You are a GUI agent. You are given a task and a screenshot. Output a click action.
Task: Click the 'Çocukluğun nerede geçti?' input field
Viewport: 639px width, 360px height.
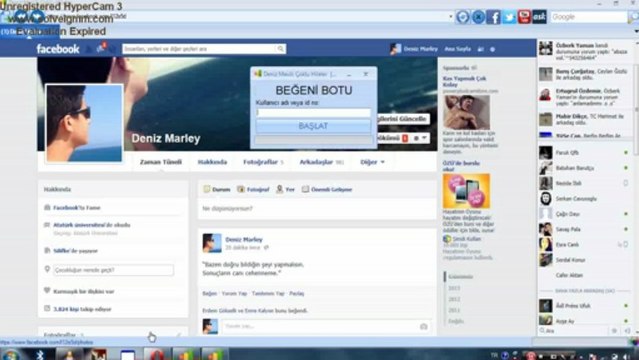click(113, 270)
